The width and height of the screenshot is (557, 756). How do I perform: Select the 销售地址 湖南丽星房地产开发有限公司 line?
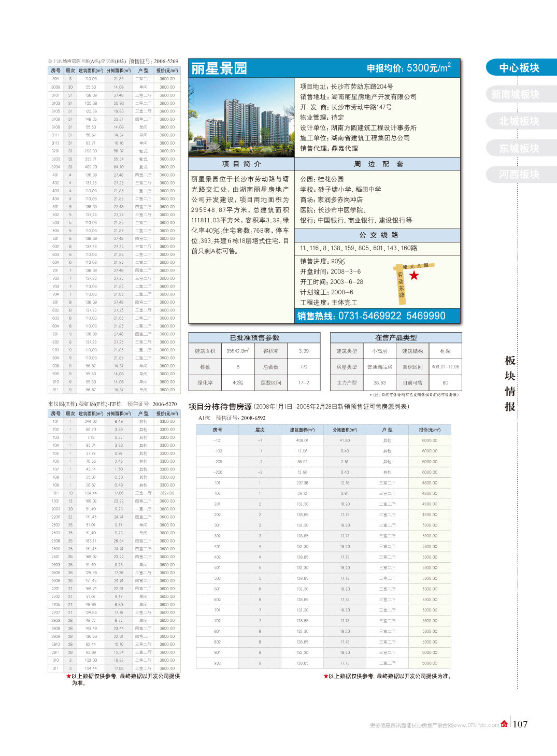coord(358,97)
